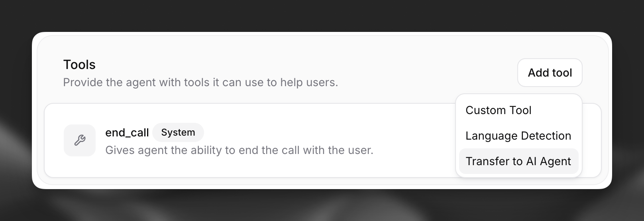Screen dimensions: 644x221
Task: Click the "Provide the agent with tools" text
Action: (x=200, y=83)
